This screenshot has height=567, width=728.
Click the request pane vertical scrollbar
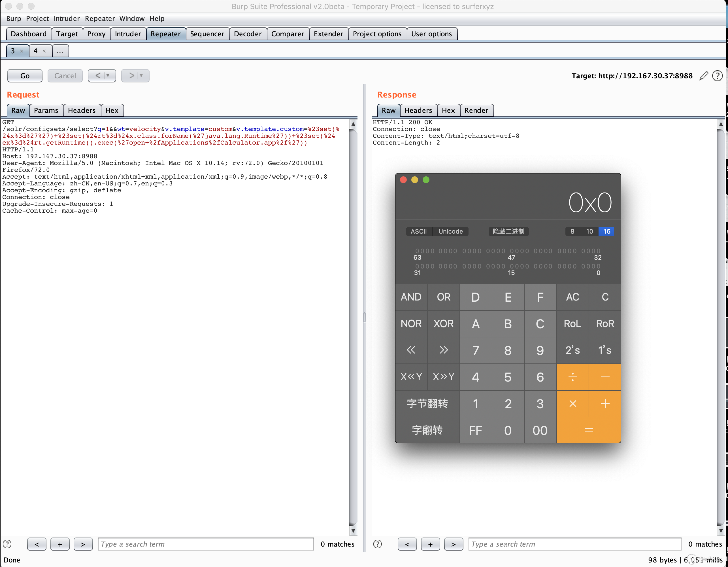[x=353, y=327]
